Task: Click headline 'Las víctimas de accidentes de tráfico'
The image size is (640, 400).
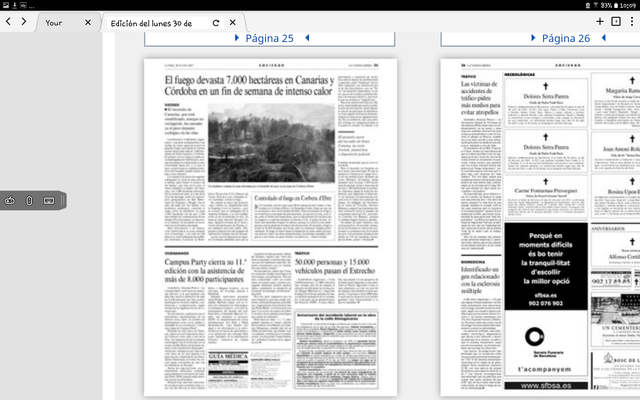Action: (480, 98)
